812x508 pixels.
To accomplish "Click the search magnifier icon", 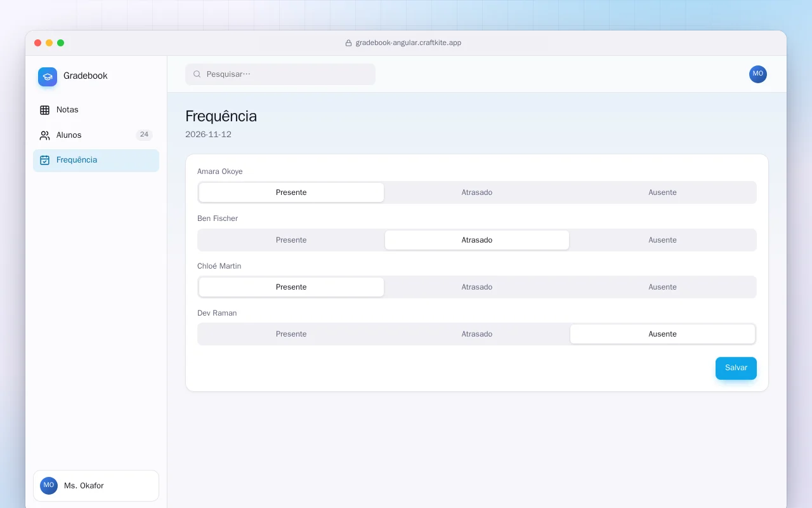I will pos(197,74).
